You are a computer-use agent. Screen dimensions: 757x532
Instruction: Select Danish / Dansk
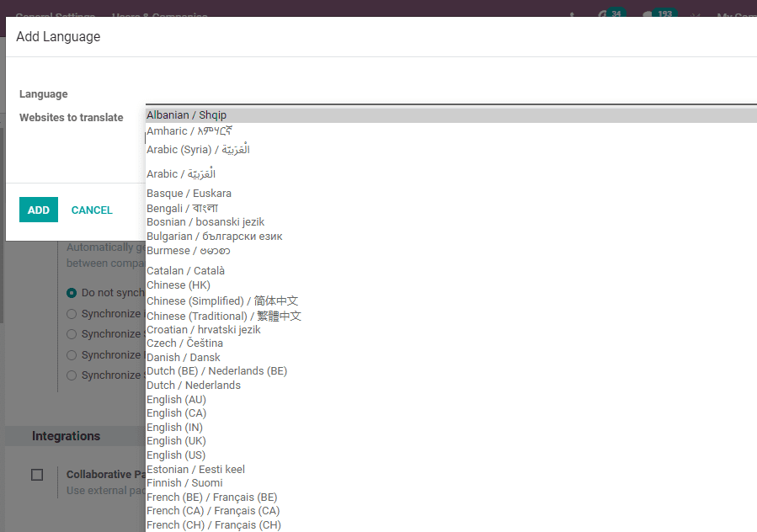451,358
